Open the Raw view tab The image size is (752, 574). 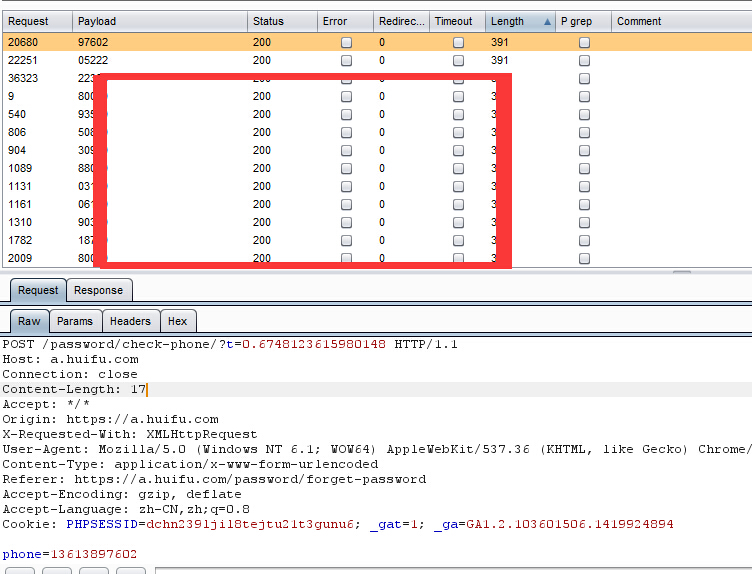[x=29, y=321]
